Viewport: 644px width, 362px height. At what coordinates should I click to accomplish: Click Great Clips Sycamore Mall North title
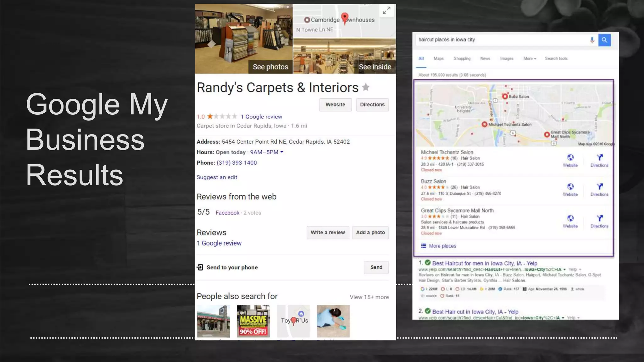point(457,211)
